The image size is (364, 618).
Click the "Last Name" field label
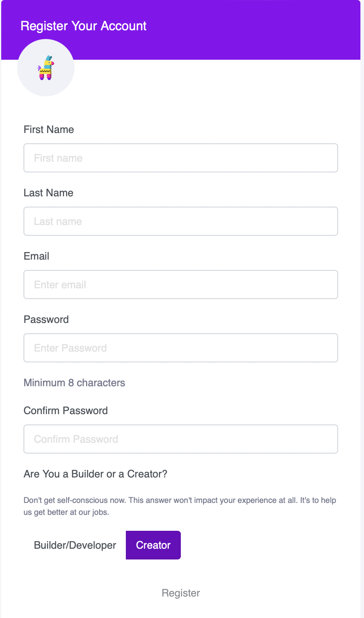coord(49,193)
